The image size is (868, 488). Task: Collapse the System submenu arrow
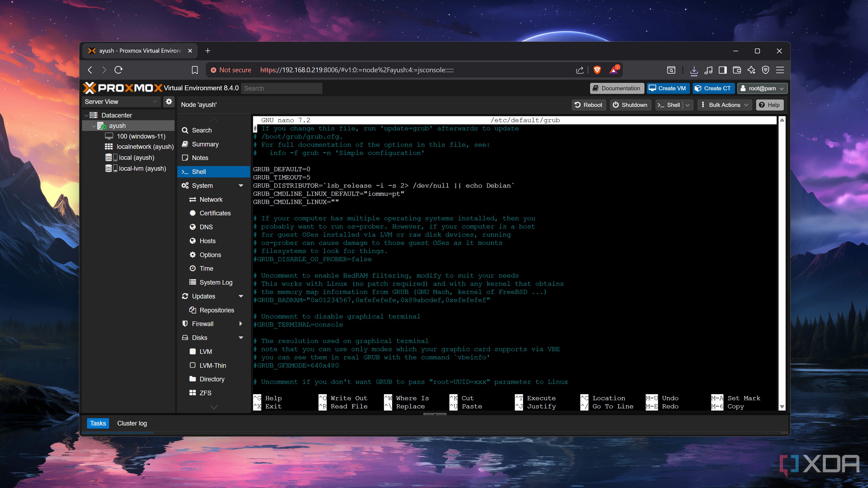(241, 185)
